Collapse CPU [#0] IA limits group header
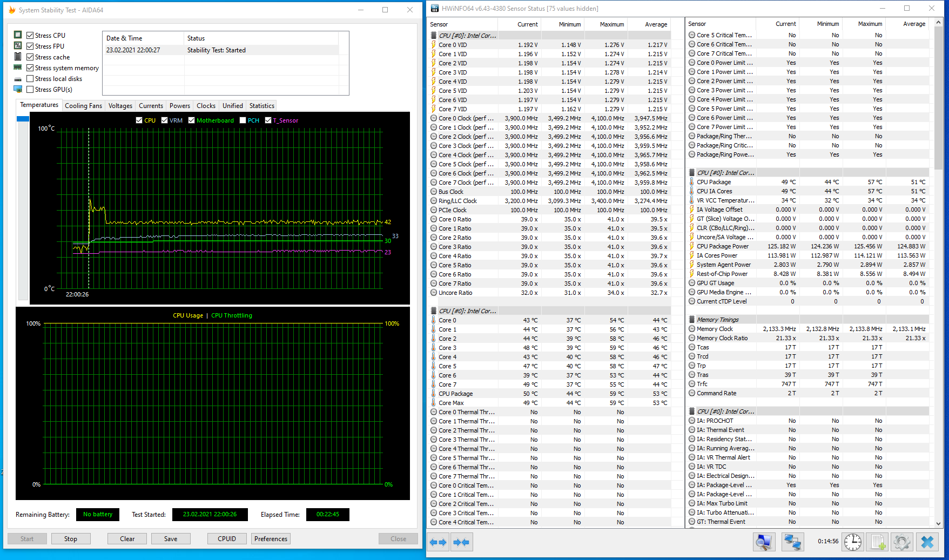This screenshot has width=949, height=560. tap(808, 411)
